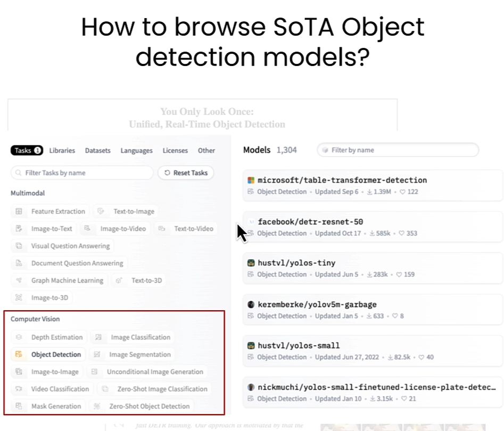The height and width of the screenshot is (431, 504).
Task: Deselect the active Object Detection task
Action: pyautogui.click(x=48, y=354)
